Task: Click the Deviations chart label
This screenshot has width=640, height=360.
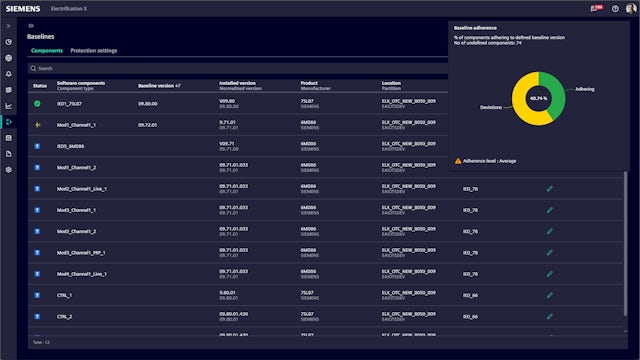Action: [491, 107]
